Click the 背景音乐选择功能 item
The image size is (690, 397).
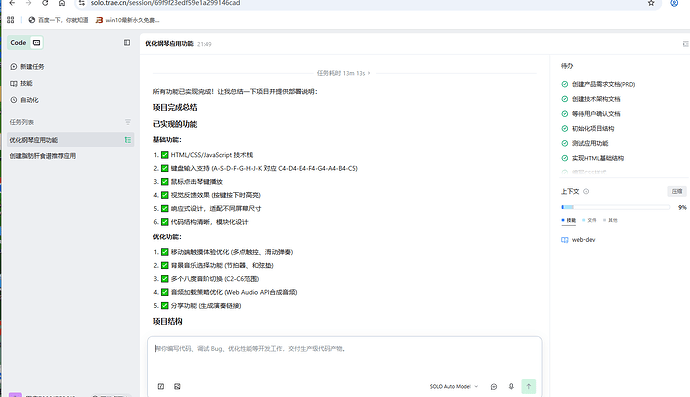[222, 265]
